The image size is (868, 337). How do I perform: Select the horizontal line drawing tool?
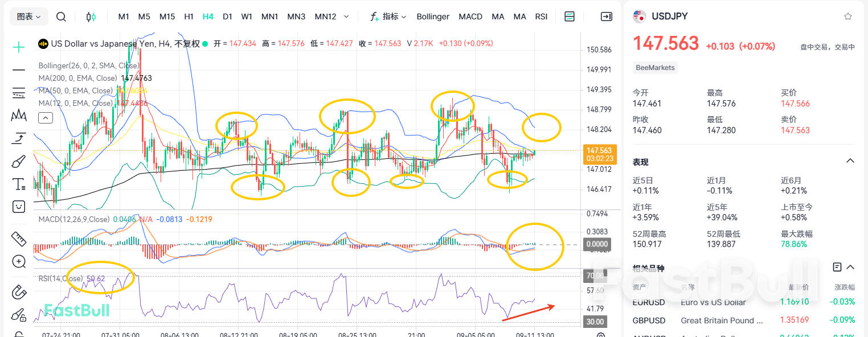click(x=19, y=70)
